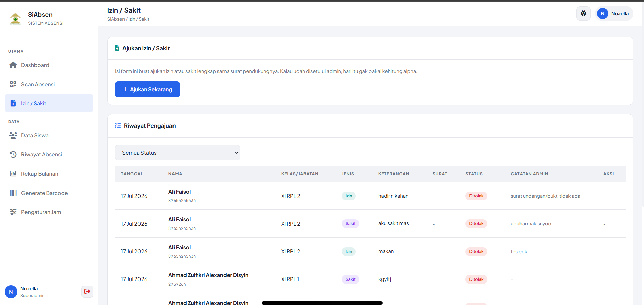The width and height of the screenshot is (644, 305).
Task: Click the Superadmin role label
Action: (x=32, y=296)
